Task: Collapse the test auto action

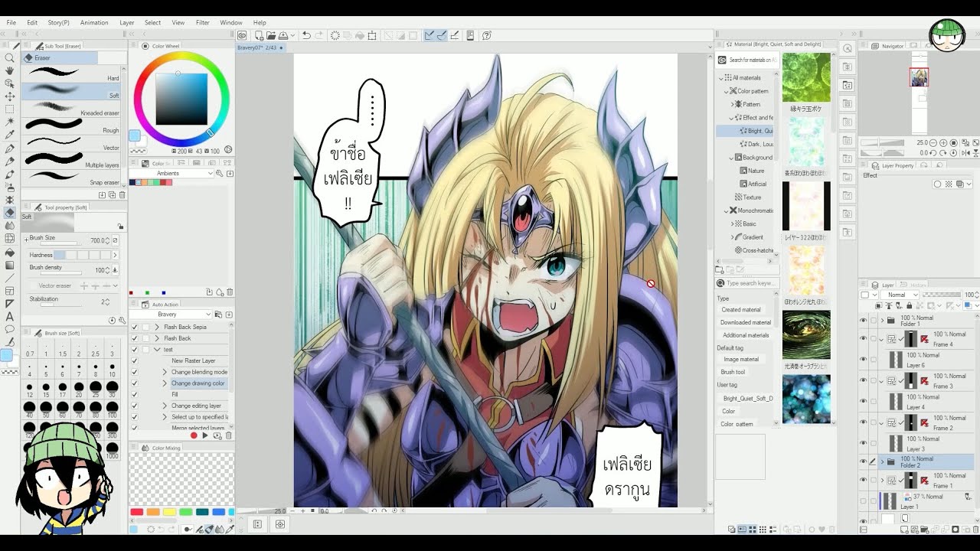Action: [x=158, y=350]
